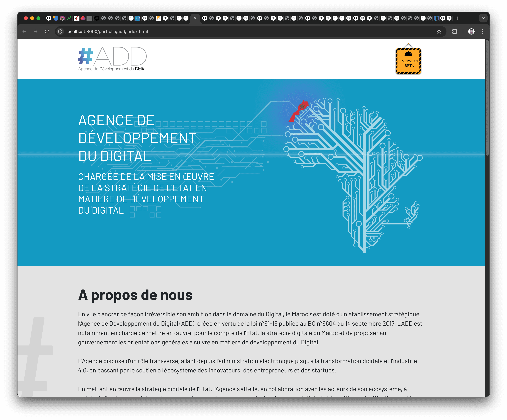This screenshot has width=507, height=420.
Task: Bookmark this page with the star icon
Action: [x=439, y=32]
